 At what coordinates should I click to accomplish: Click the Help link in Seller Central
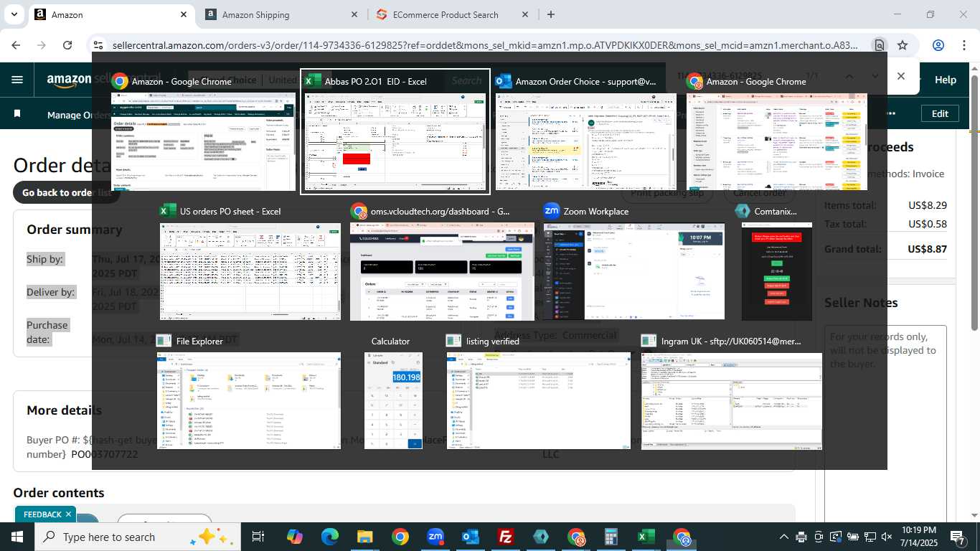[x=946, y=80]
